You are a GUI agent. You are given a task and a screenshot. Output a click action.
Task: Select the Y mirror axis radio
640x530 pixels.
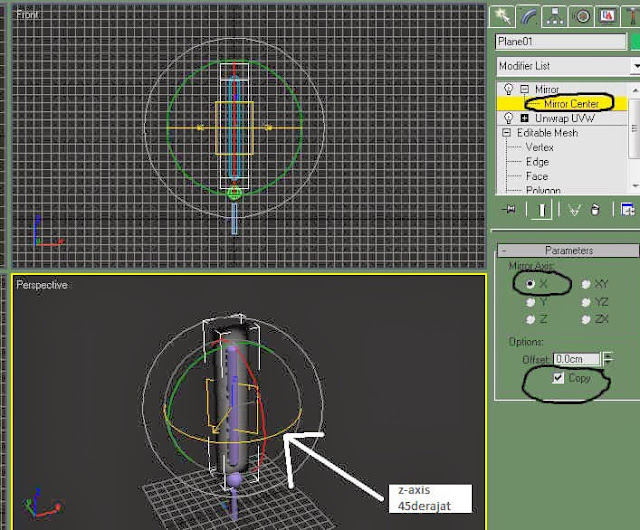pyautogui.click(x=531, y=302)
